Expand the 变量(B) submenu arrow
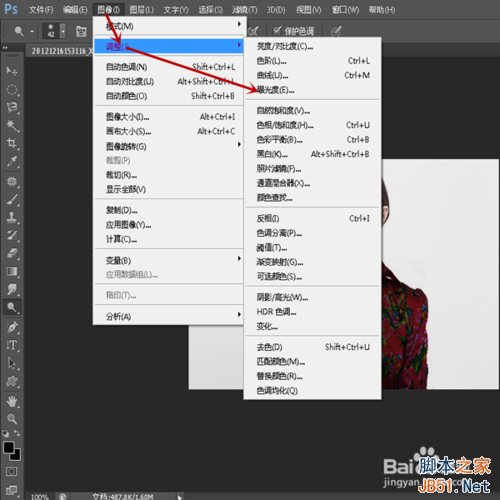The height and width of the screenshot is (500, 500). [239, 258]
